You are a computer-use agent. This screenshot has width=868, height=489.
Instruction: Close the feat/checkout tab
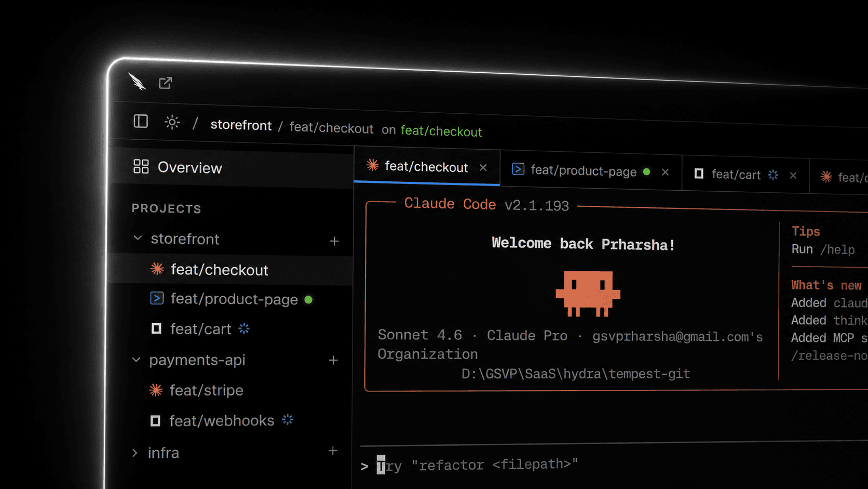tap(483, 167)
